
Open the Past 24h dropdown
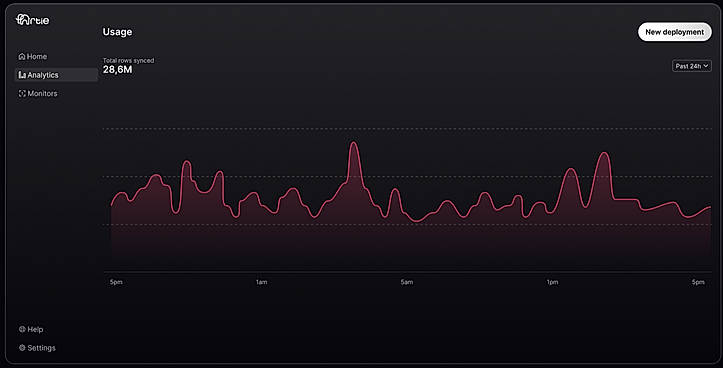[692, 66]
